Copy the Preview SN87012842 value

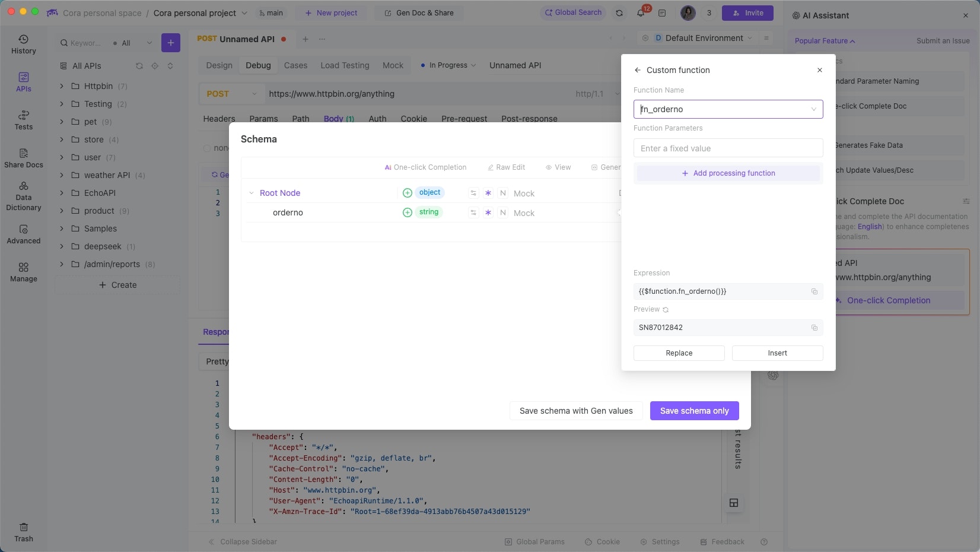(x=814, y=328)
